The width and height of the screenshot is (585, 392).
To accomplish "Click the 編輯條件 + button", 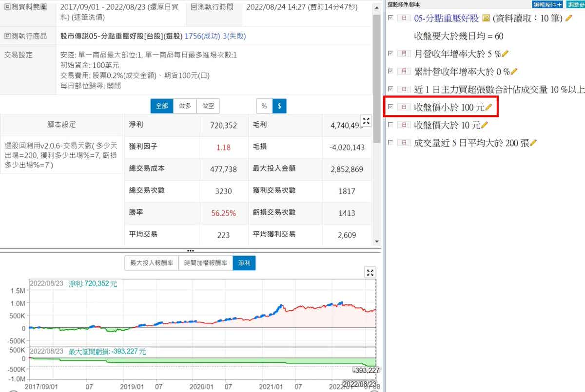I will (x=547, y=4).
